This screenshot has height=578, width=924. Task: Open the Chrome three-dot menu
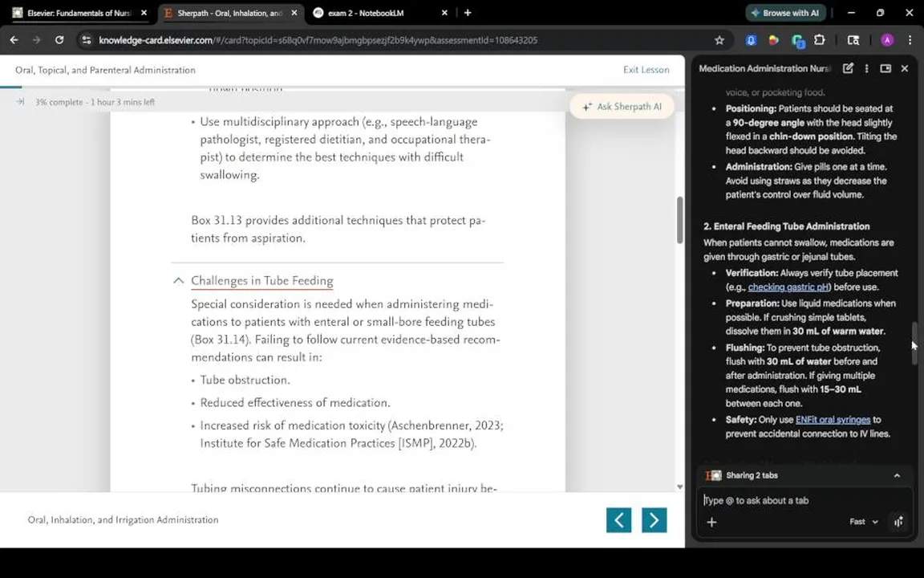(x=910, y=40)
